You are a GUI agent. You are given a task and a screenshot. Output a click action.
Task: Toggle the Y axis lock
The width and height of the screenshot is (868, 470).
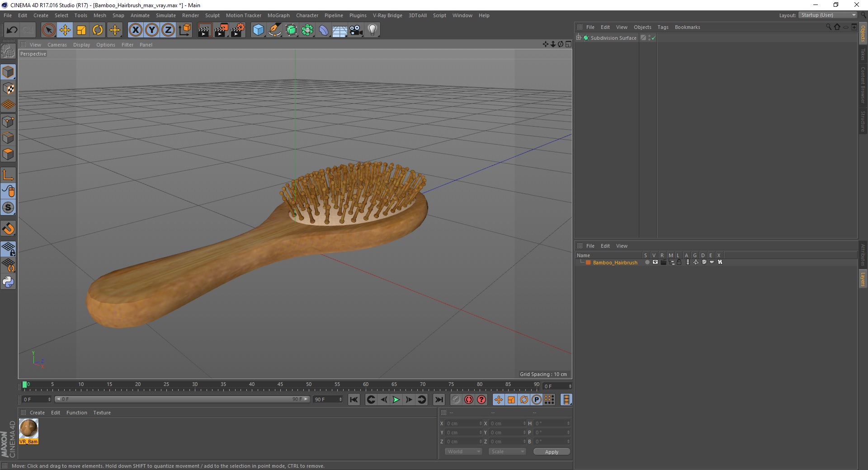coord(152,30)
